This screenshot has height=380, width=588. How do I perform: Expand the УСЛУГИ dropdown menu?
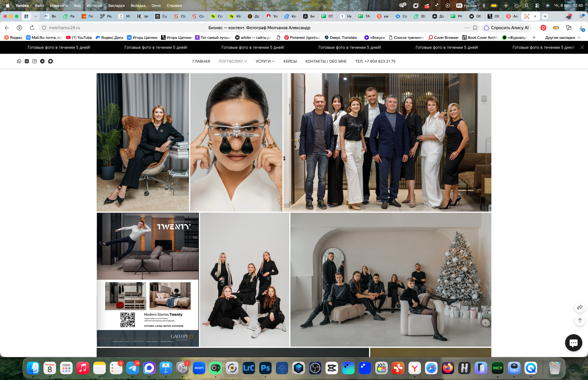(265, 61)
